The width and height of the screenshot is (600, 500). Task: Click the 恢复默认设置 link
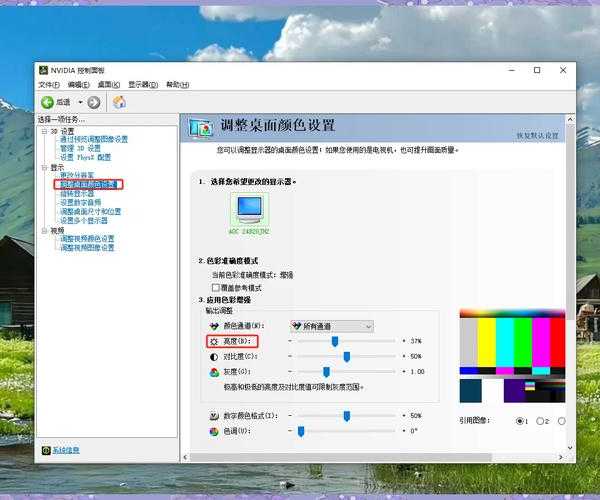537,135
